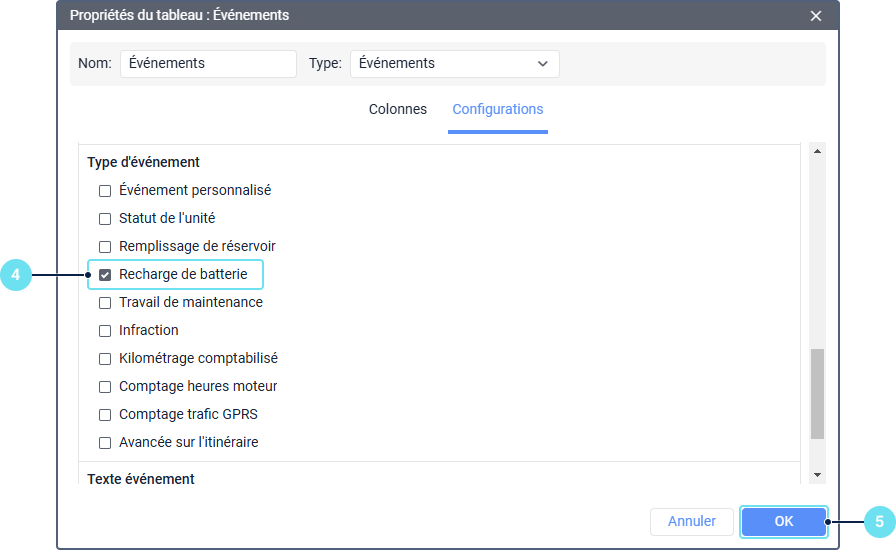Tick Kilométrage comptabilisé checkbox
This screenshot has width=896, height=550.
105,358
